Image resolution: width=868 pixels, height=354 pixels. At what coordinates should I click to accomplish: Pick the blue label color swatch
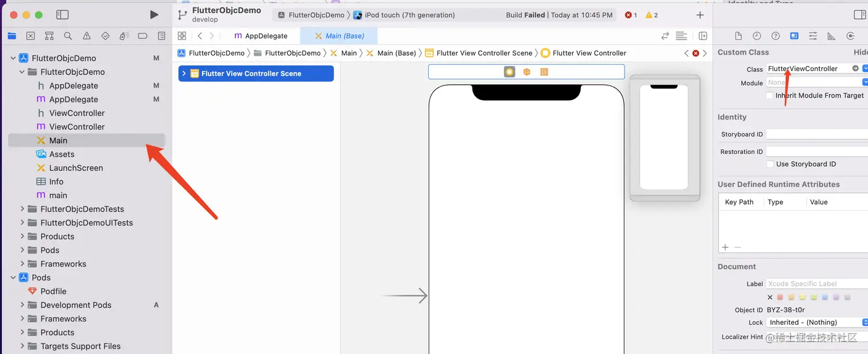(x=825, y=297)
